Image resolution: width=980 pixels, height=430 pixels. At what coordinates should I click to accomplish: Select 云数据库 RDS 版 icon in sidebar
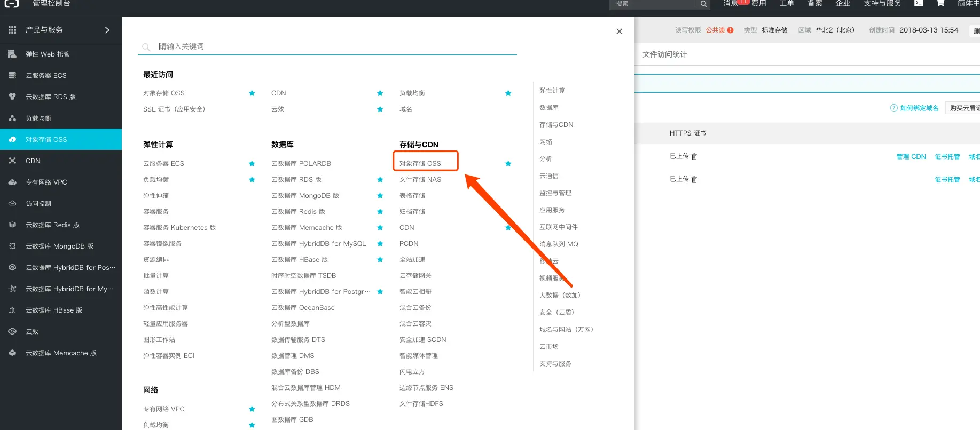[12, 97]
